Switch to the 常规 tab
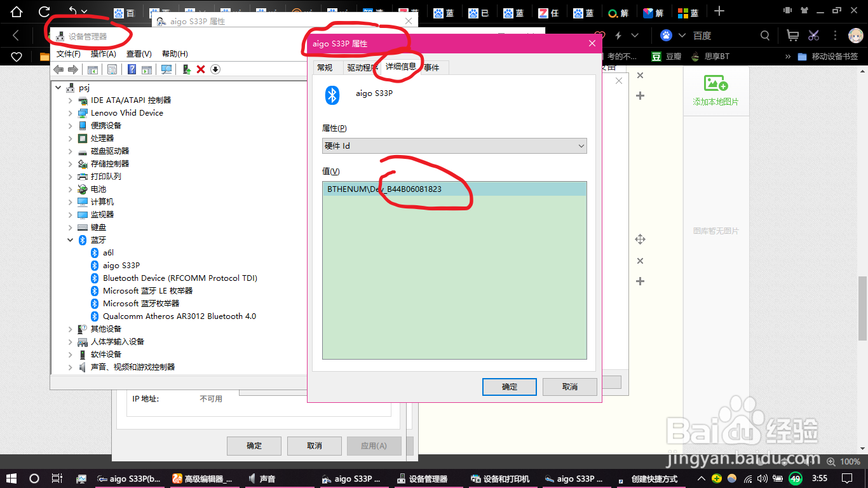 [325, 67]
